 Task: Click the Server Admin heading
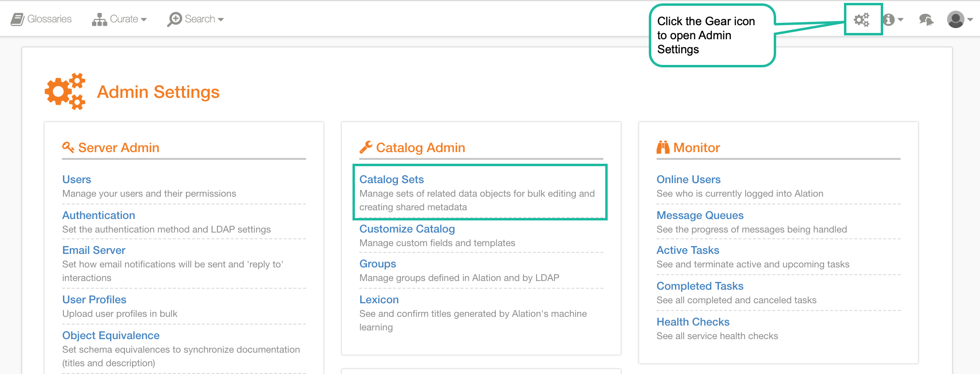119,147
